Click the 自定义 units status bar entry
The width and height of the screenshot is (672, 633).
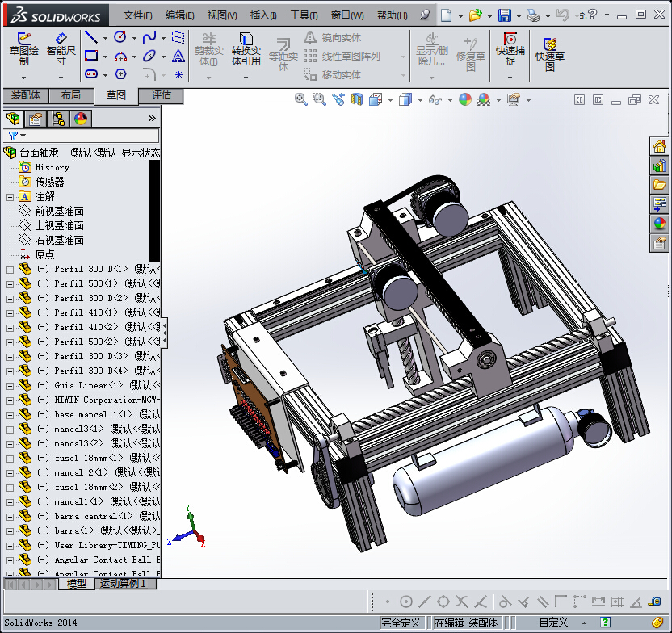point(553,623)
